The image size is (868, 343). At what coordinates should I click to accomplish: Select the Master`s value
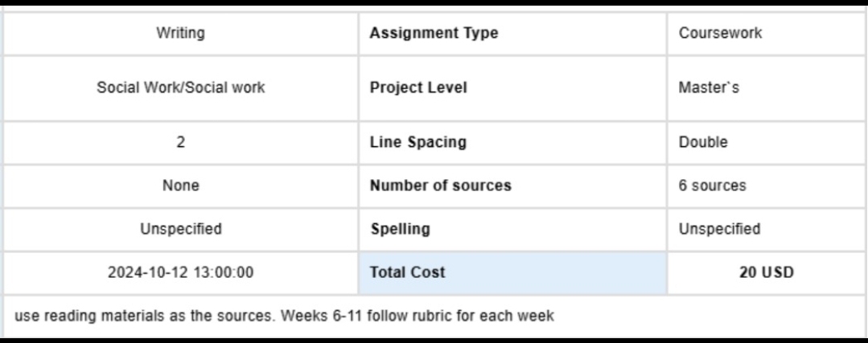tap(709, 88)
